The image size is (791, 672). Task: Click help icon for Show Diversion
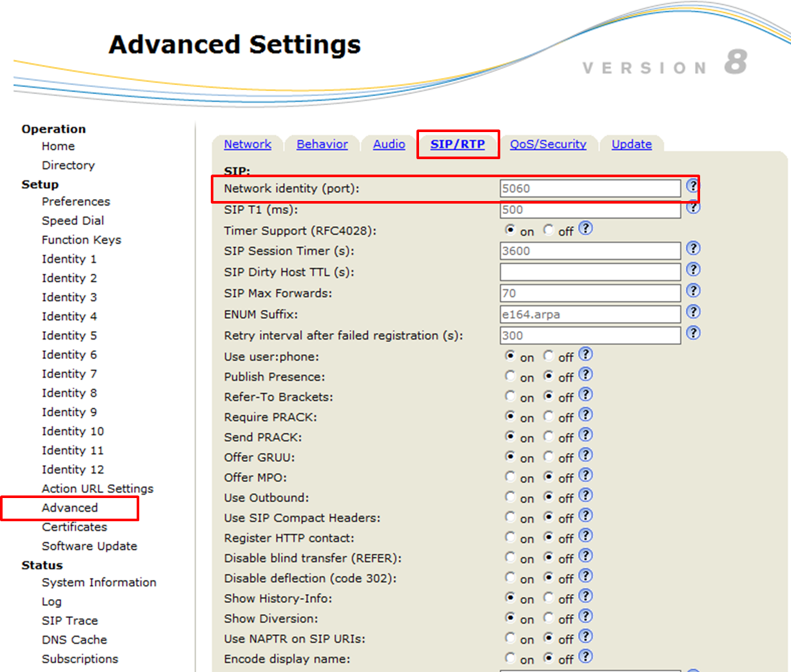coord(585,616)
